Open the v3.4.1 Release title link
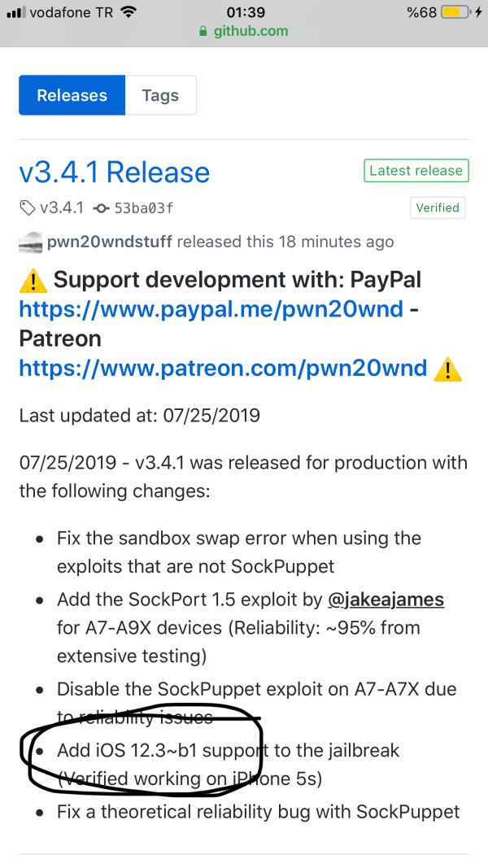This screenshot has height=868, width=488. click(x=115, y=172)
